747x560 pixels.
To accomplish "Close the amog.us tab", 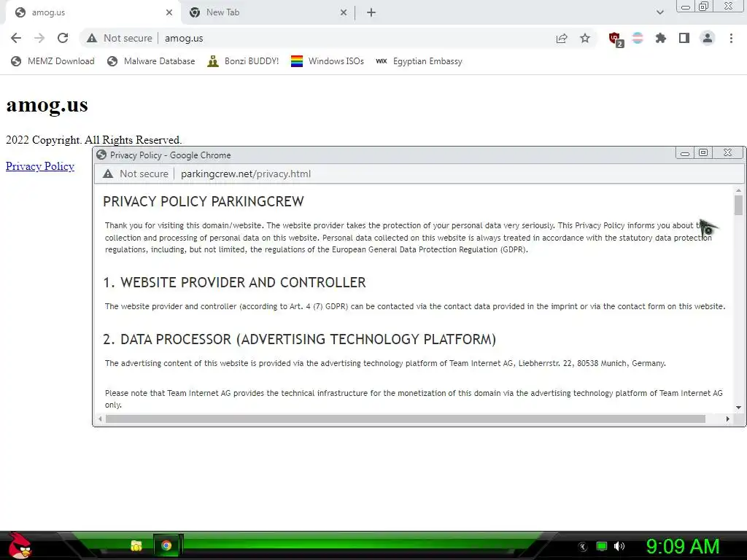I will pyautogui.click(x=169, y=12).
